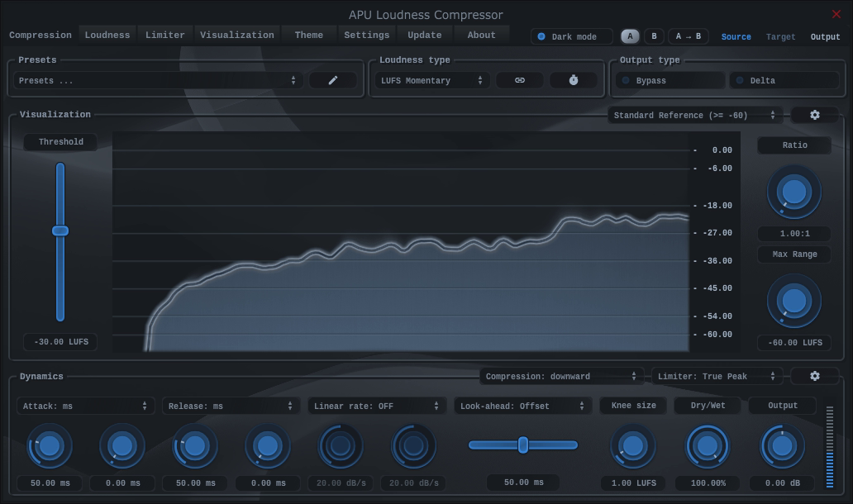Click the 0.00 dB output value field
Screen dimensions: 853x504
pos(782,483)
